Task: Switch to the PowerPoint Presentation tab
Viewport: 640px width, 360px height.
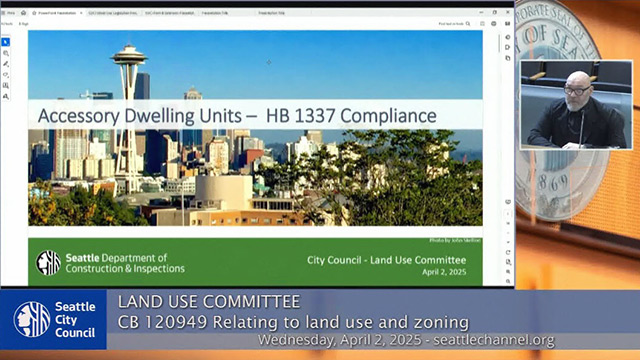Action: click(x=56, y=13)
